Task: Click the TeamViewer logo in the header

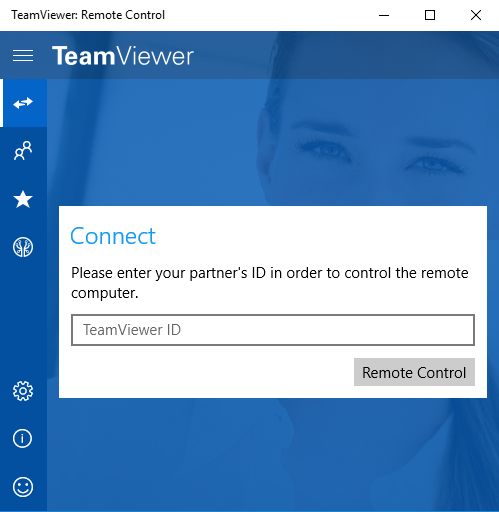Action: click(x=123, y=56)
